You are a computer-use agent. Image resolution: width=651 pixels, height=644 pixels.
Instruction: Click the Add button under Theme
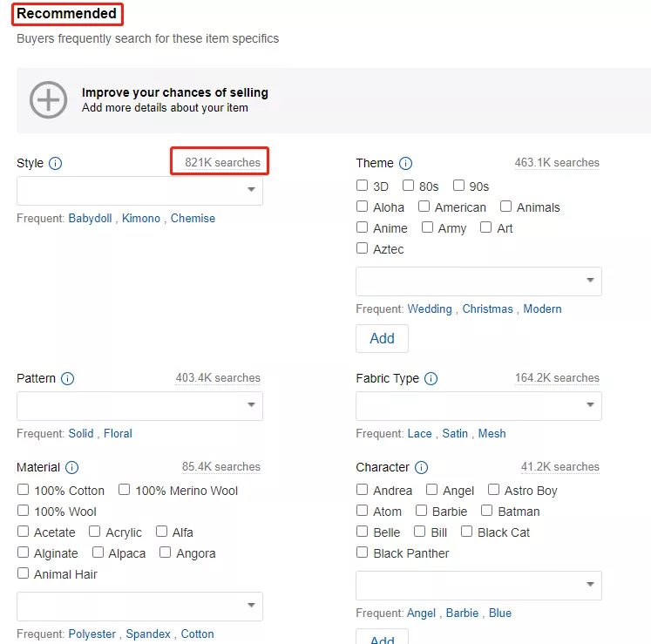[382, 338]
